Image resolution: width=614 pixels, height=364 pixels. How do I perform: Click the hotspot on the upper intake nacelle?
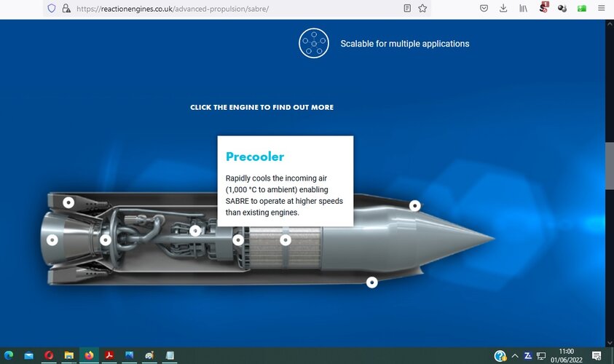415,205
